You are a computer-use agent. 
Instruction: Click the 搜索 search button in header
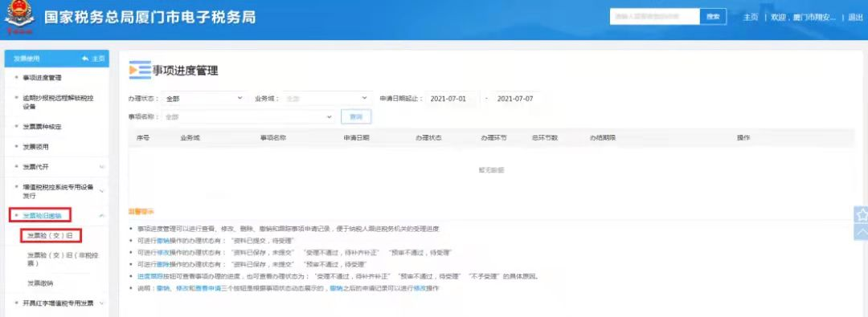coord(713,17)
